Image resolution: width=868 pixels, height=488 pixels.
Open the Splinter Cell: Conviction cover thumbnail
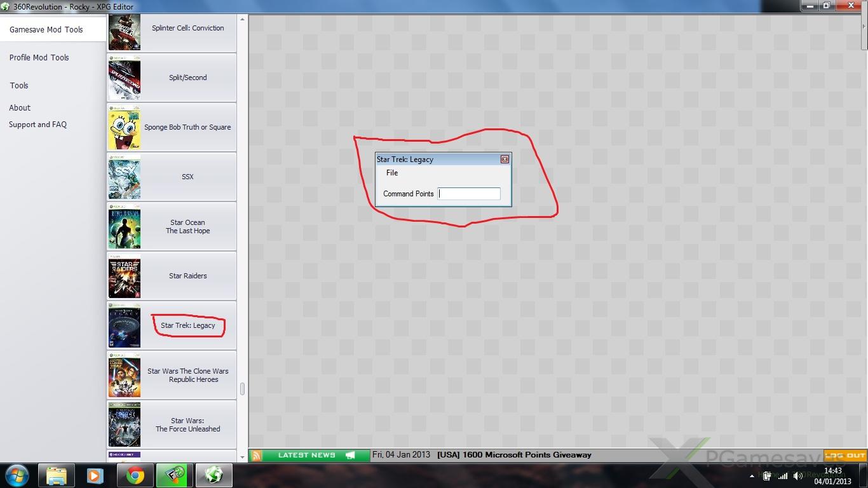click(x=125, y=32)
